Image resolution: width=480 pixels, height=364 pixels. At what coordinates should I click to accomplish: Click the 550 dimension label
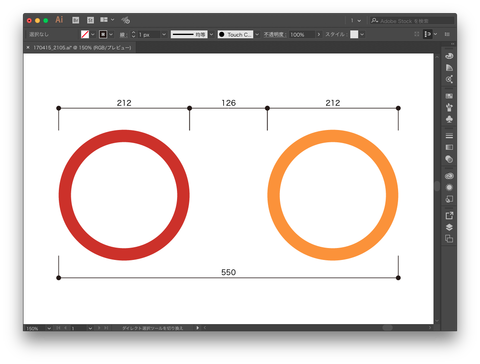click(x=229, y=272)
